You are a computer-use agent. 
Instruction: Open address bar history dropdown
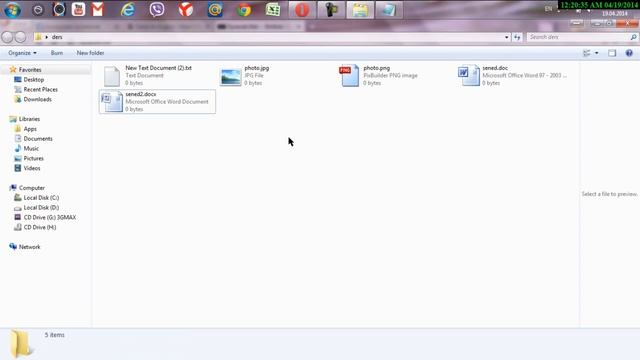click(507, 37)
